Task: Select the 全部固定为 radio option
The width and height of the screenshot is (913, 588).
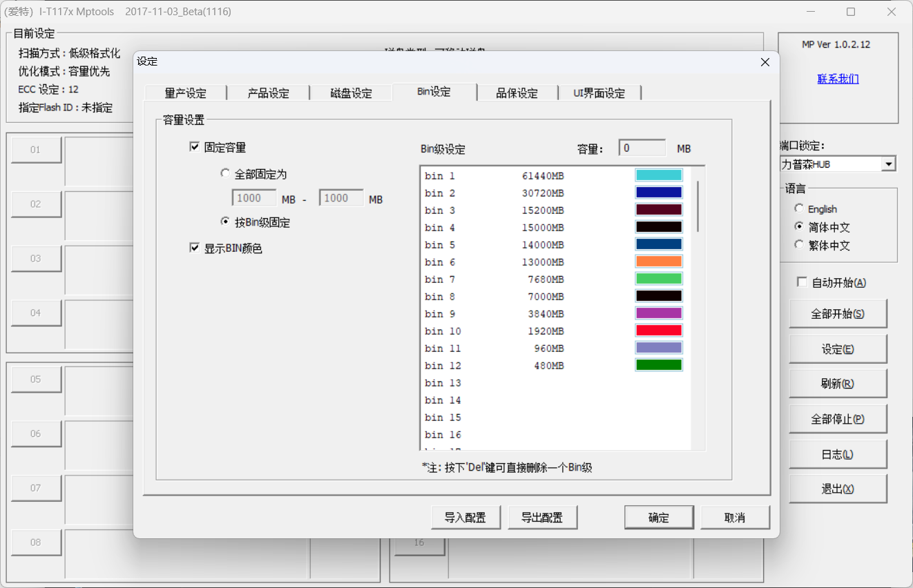Action: point(225,174)
